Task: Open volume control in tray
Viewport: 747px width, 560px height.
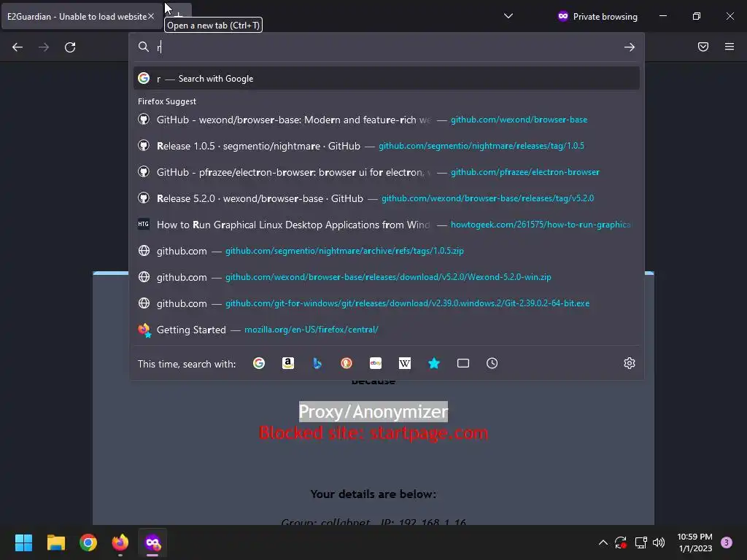Action: click(659, 542)
